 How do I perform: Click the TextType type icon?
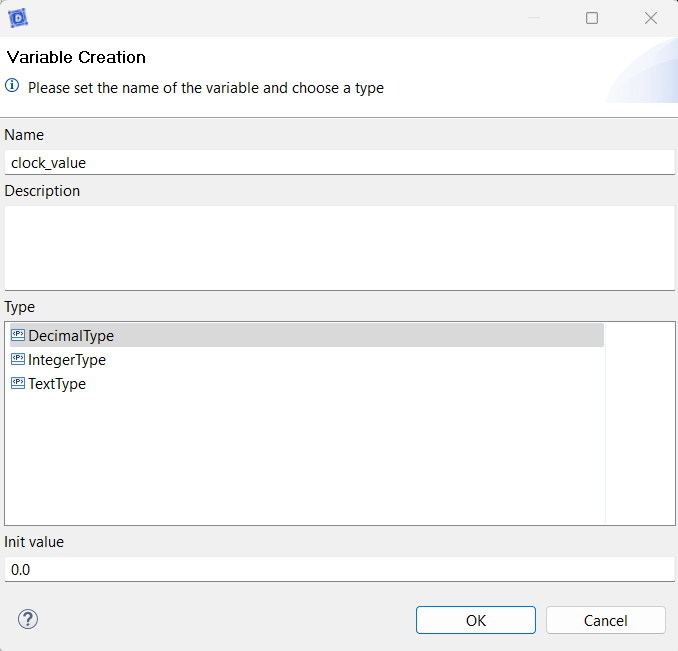point(18,383)
